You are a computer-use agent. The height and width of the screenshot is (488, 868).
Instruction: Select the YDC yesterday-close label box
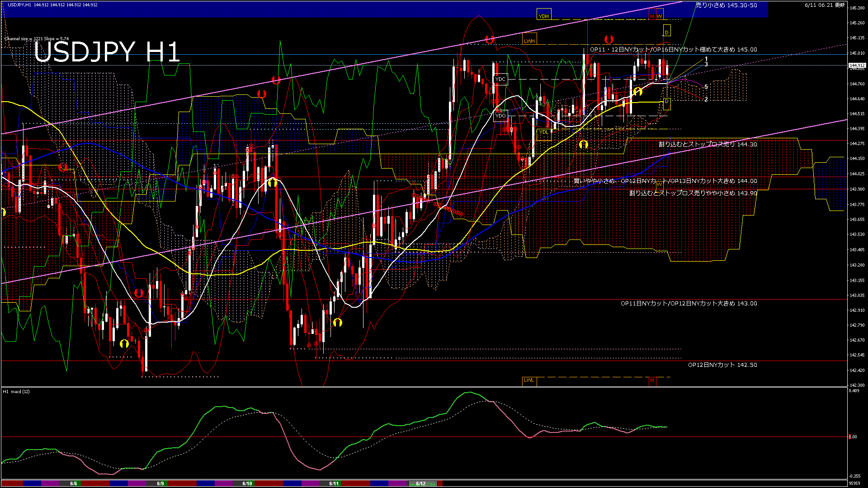[500, 79]
